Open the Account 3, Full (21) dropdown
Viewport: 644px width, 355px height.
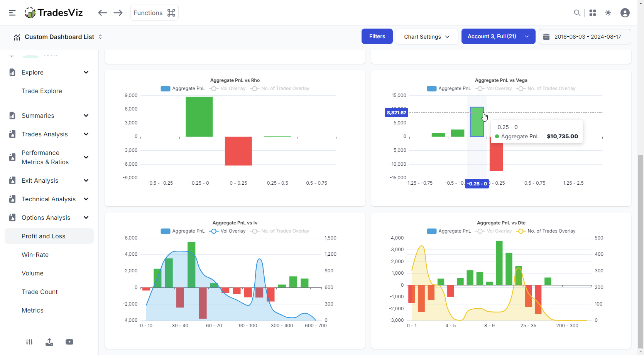[498, 36]
